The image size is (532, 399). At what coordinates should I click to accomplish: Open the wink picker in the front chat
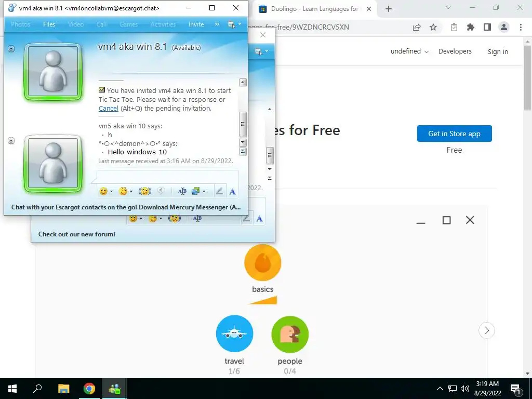pos(123,191)
